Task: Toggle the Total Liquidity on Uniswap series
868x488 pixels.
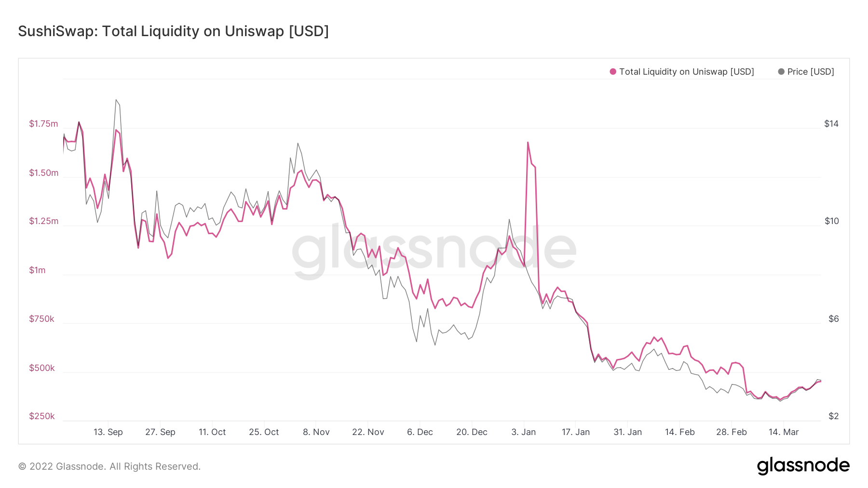Action: [686, 72]
